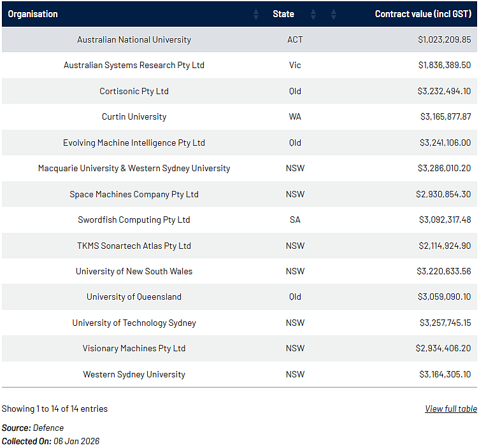Select contract value $3,092,317.48
The width and height of the screenshot is (486, 448).
[445, 220]
